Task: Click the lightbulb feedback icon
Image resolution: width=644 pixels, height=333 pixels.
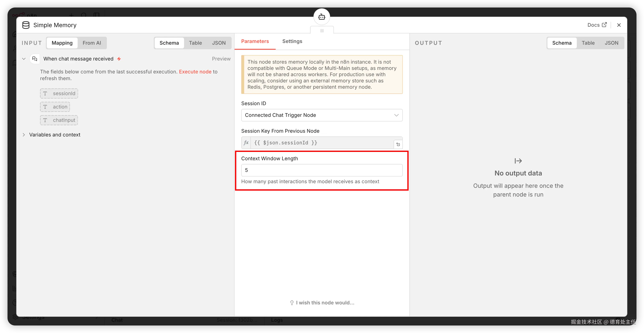Action: coord(292,303)
